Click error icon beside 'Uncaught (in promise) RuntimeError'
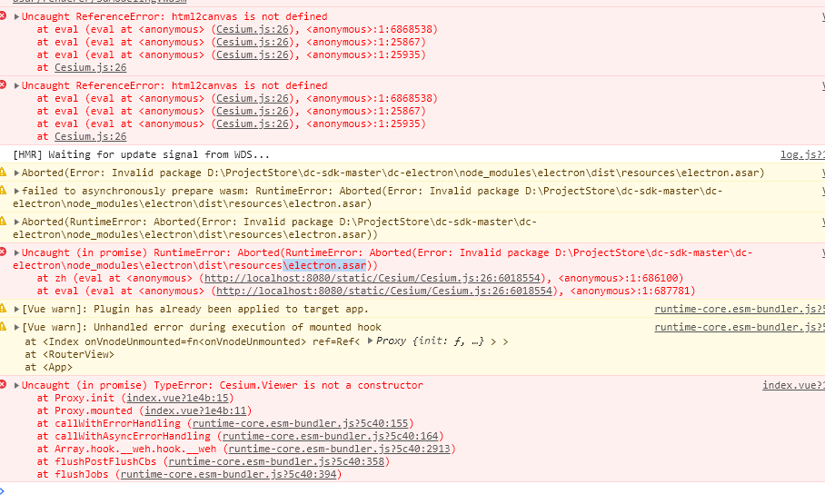The width and height of the screenshot is (825, 504). [x=3, y=252]
